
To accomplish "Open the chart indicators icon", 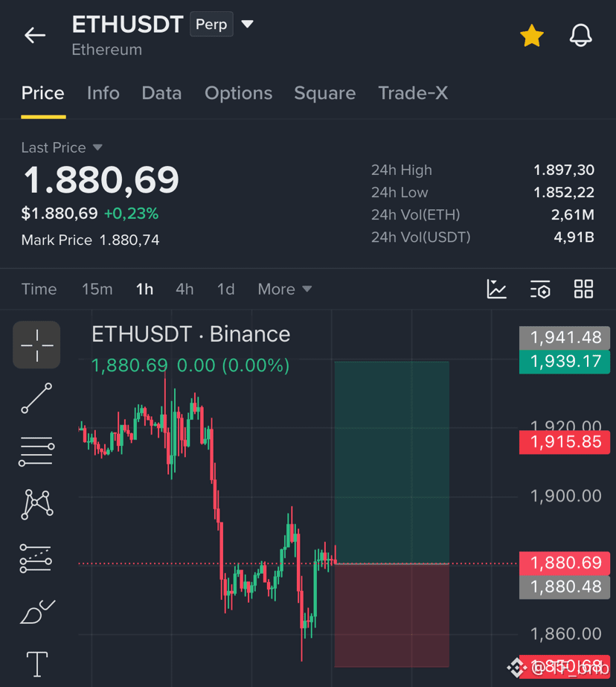I will 496,290.
